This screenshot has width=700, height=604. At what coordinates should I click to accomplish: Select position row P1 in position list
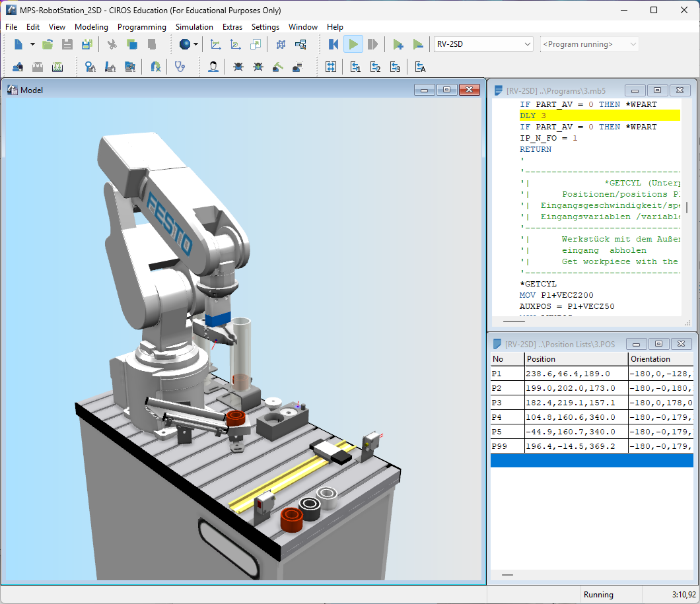click(592, 374)
